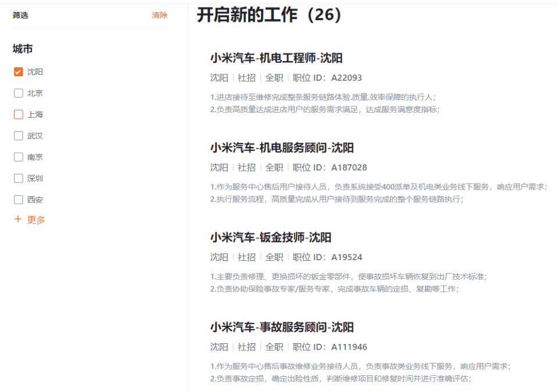The image size is (558, 392).
Task: Check the 上海 city filter
Action: pos(19,114)
